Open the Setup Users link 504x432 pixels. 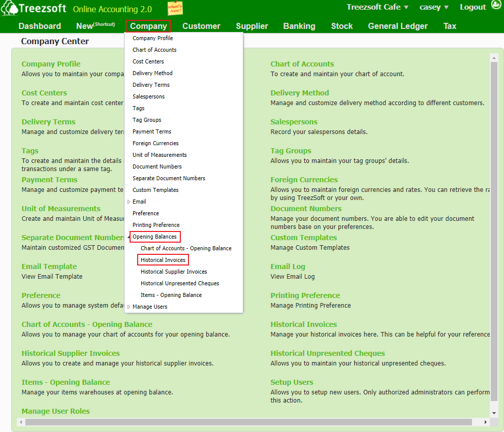pyautogui.click(x=292, y=382)
